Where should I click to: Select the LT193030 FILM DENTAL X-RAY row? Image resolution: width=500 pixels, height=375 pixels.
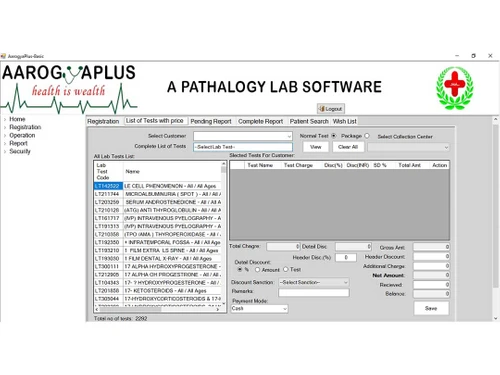point(157,258)
